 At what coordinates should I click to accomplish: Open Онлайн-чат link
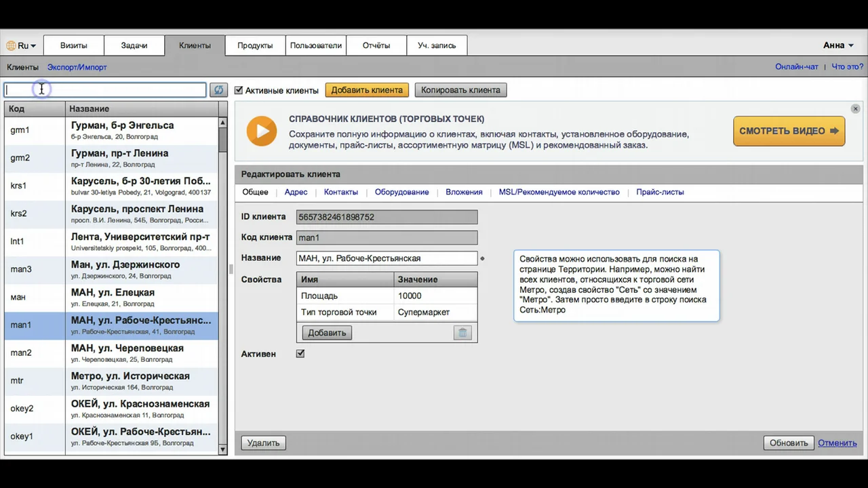coord(797,67)
